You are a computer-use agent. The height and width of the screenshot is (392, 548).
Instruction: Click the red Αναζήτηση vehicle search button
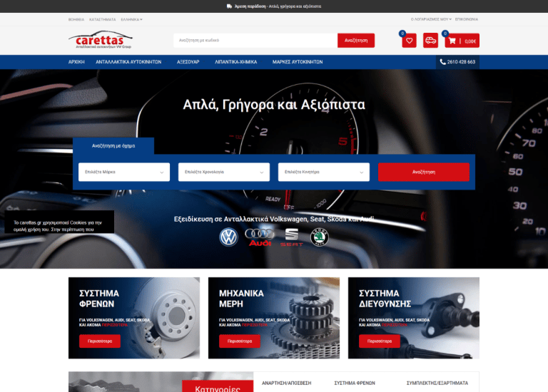click(424, 172)
